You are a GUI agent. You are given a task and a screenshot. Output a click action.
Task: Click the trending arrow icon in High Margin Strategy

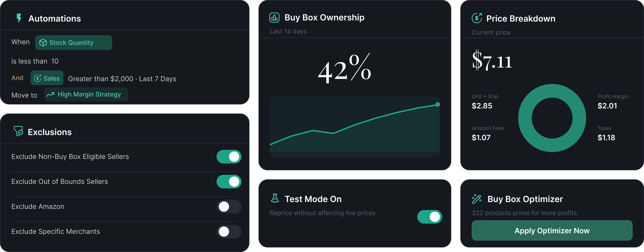[50, 94]
